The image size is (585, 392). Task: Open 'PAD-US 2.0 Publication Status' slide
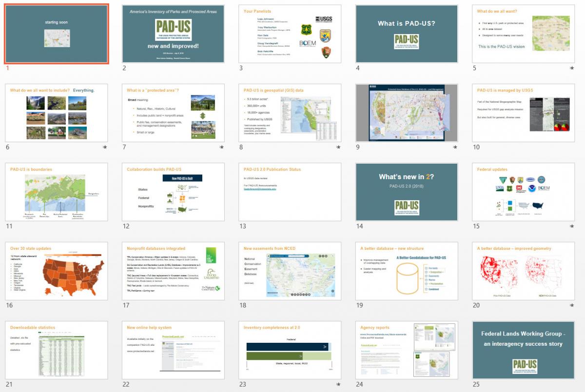(290, 192)
